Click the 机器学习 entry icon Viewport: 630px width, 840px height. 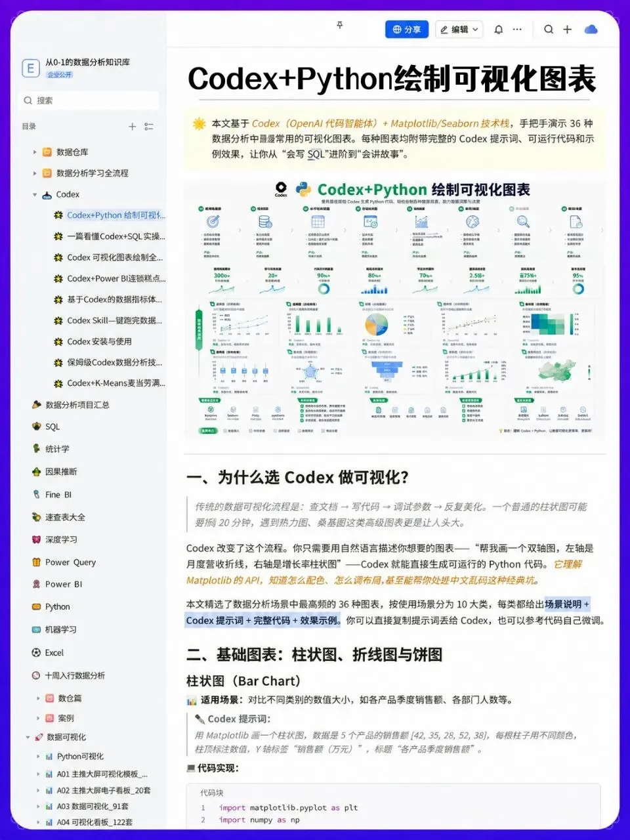coord(37,629)
